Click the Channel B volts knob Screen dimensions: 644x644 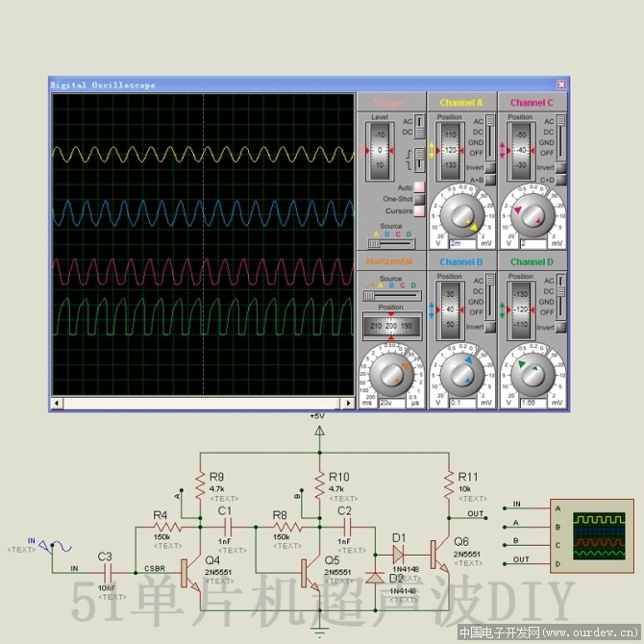coord(461,375)
